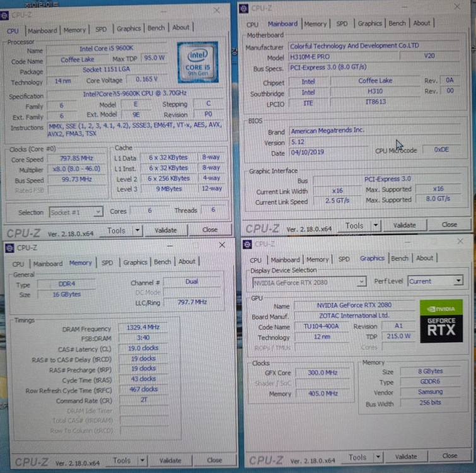Click the Close button in the Graphics window
This screenshot has height=473, width=476.
(x=450, y=456)
